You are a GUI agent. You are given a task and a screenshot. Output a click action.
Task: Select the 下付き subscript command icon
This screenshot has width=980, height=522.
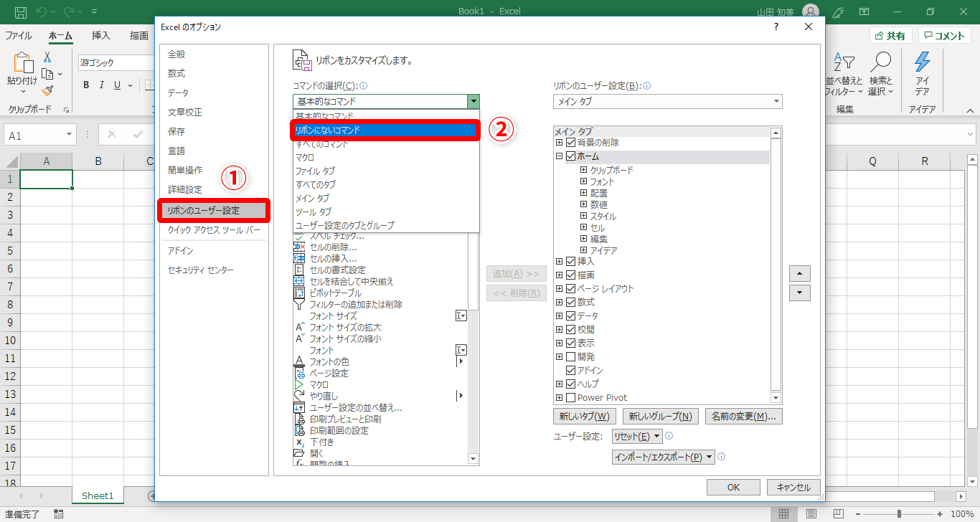point(300,442)
